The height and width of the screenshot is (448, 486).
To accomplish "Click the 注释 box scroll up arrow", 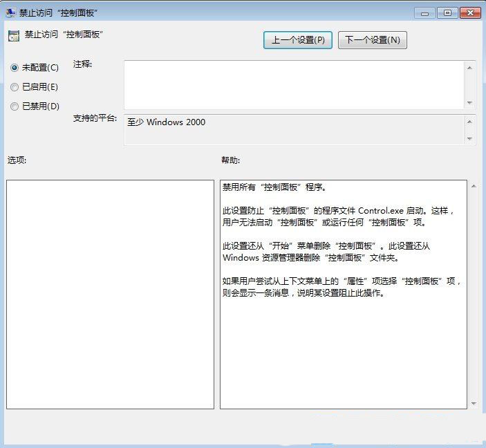I will (469, 68).
